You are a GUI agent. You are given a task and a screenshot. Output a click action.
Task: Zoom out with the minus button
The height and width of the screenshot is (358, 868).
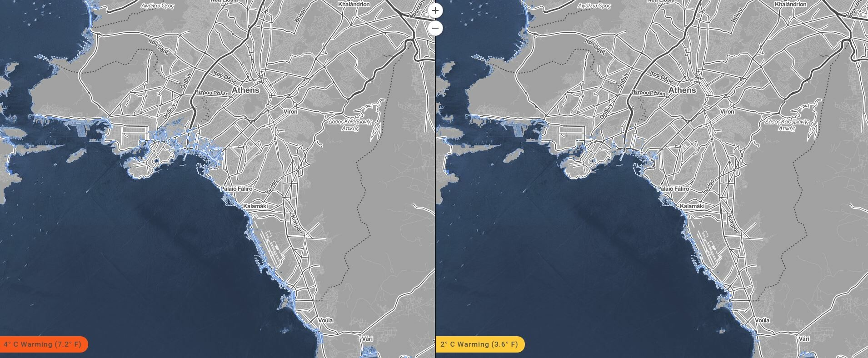coord(435,28)
